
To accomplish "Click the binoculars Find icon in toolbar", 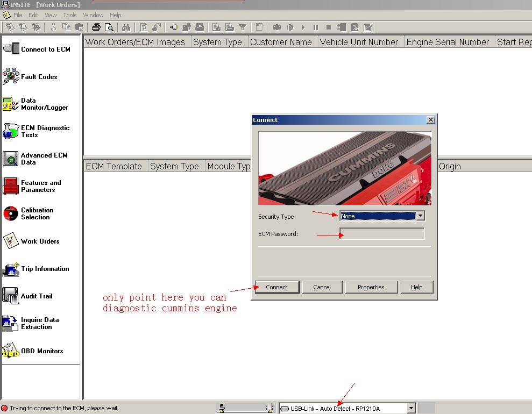I will (126, 27).
